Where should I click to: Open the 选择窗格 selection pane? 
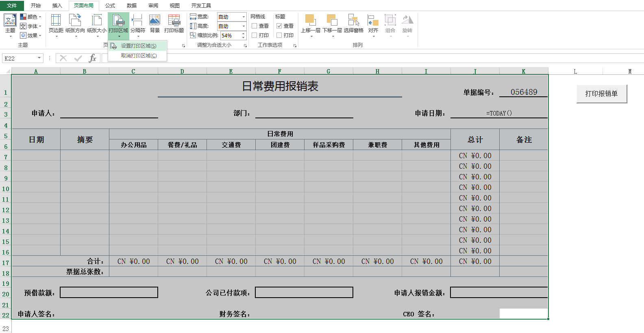tap(353, 24)
